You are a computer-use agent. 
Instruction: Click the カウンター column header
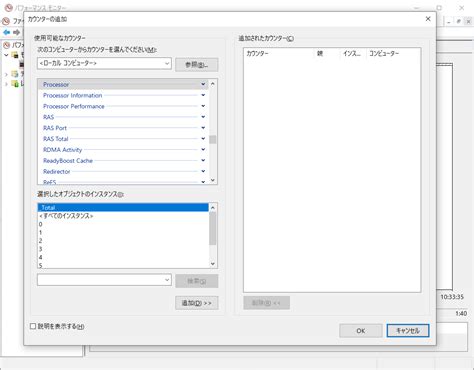point(279,54)
